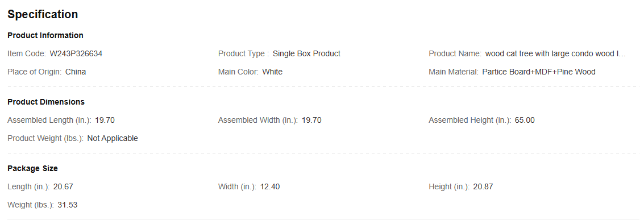Click the Product Dimensions section title
Image resolution: width=644 pixels, height=220 pixels.
(x=46, y=102)
